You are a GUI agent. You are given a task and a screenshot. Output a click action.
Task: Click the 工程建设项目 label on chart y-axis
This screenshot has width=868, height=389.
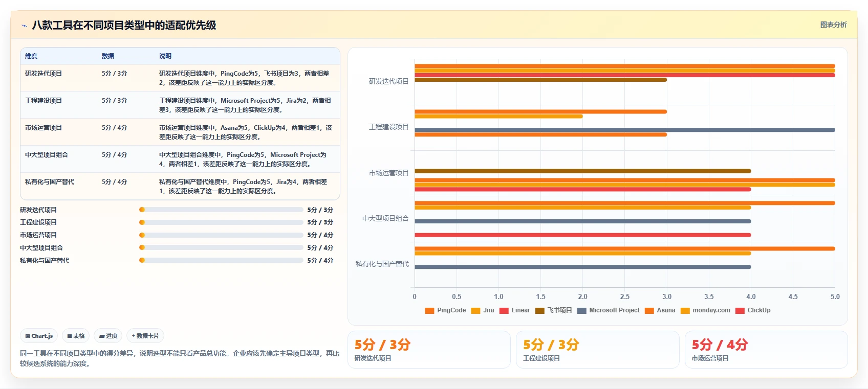coord(389,127)
